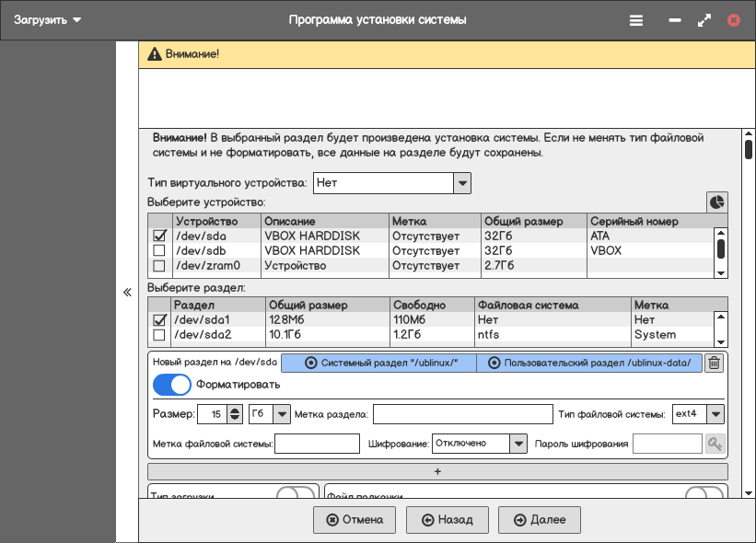
Task: Switch to Системный раздел "/ublinux/" tab
Action: tap(378, 364)
